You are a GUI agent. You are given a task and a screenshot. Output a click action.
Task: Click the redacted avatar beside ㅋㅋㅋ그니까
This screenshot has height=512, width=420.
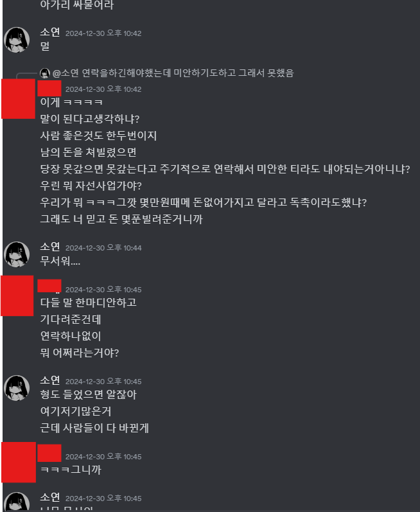[19, 463]
